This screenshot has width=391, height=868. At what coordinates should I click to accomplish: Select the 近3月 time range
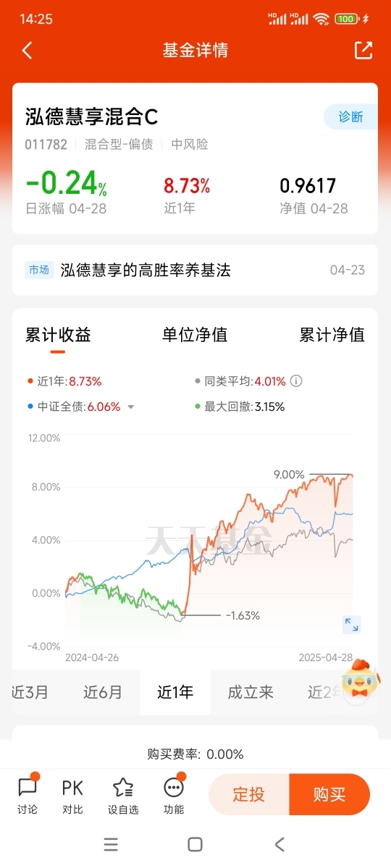point(30,692)
